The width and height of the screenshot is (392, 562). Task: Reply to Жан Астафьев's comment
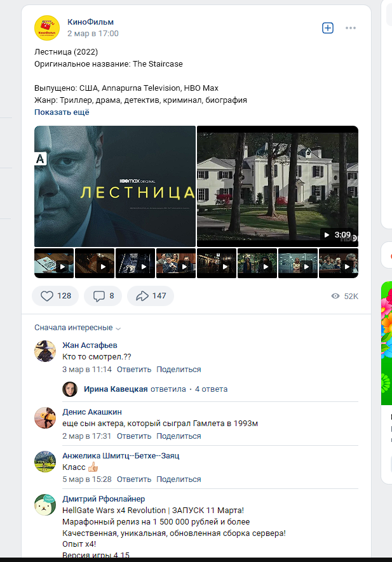[134, 370]
